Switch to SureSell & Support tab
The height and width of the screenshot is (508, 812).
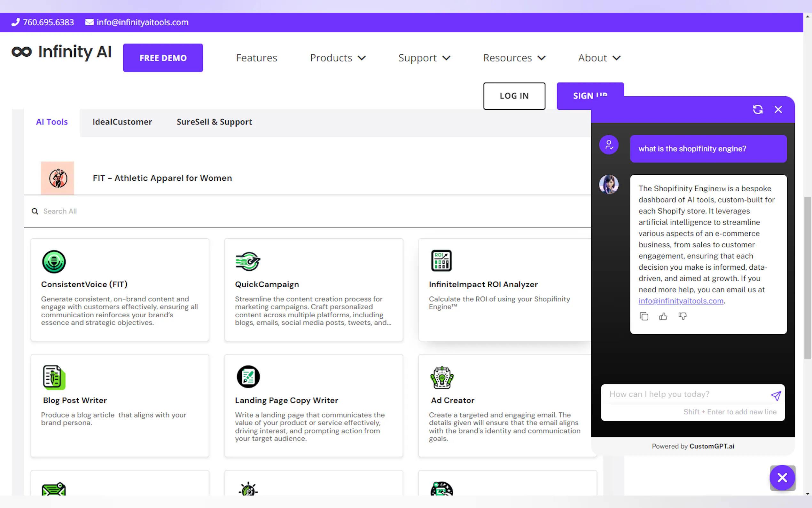[x=214, y=122]
